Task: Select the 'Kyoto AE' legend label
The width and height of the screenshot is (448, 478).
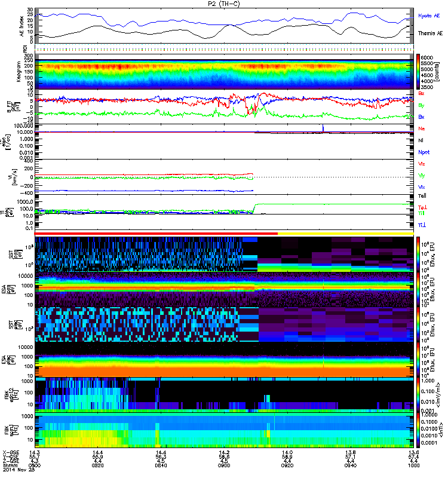Action: [x=429, y=16]
